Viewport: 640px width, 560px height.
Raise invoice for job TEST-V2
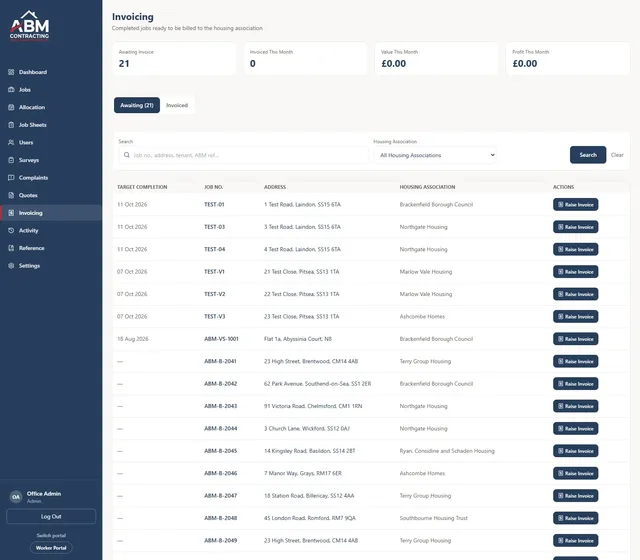[x=576, y=294]
